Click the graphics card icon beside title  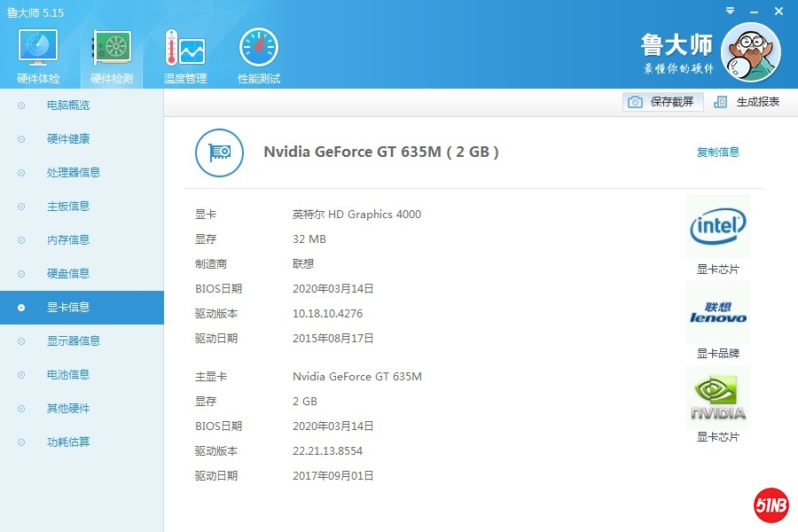[x=219, y=153]
